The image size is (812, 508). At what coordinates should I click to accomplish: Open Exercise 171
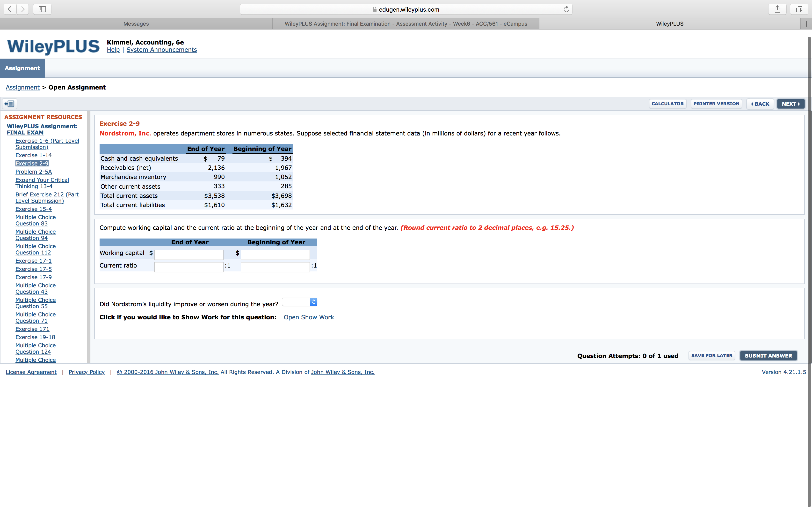pyautogui.click(x=32, y=329)
